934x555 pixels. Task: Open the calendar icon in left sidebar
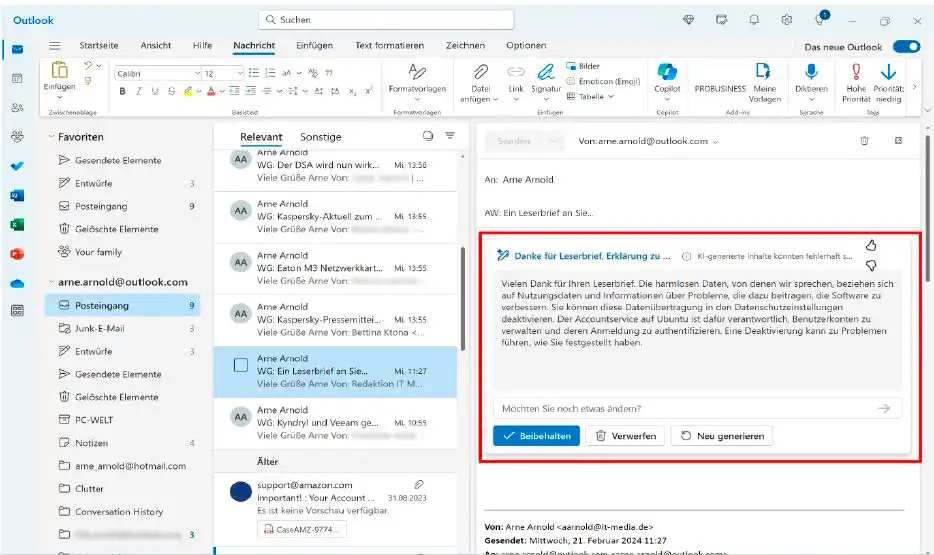(17, 78)
